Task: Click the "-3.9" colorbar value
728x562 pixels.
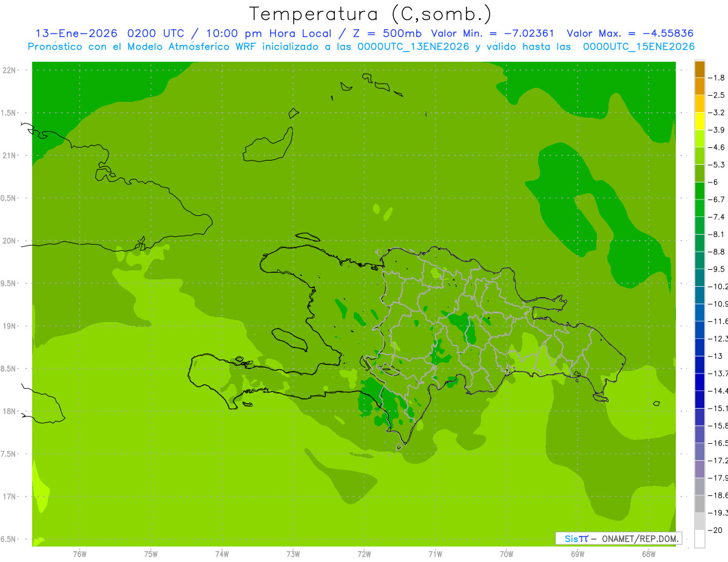Action: (716, 130)
